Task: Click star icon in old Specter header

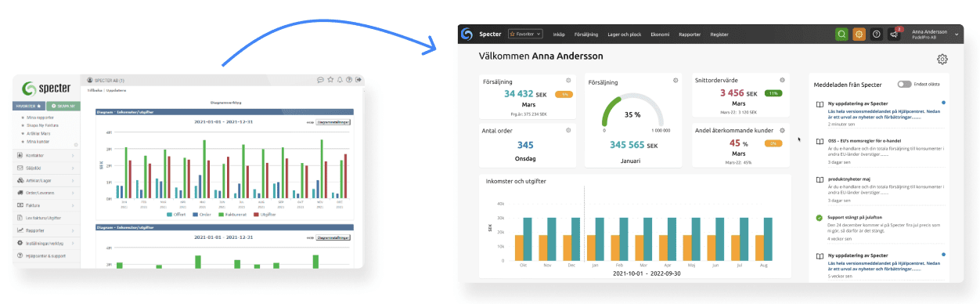Action: click(x=330, y=80)
